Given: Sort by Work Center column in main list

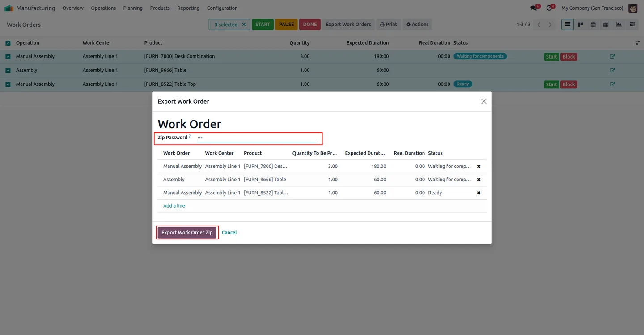Looking at the screenshot, I should (97, 43).
